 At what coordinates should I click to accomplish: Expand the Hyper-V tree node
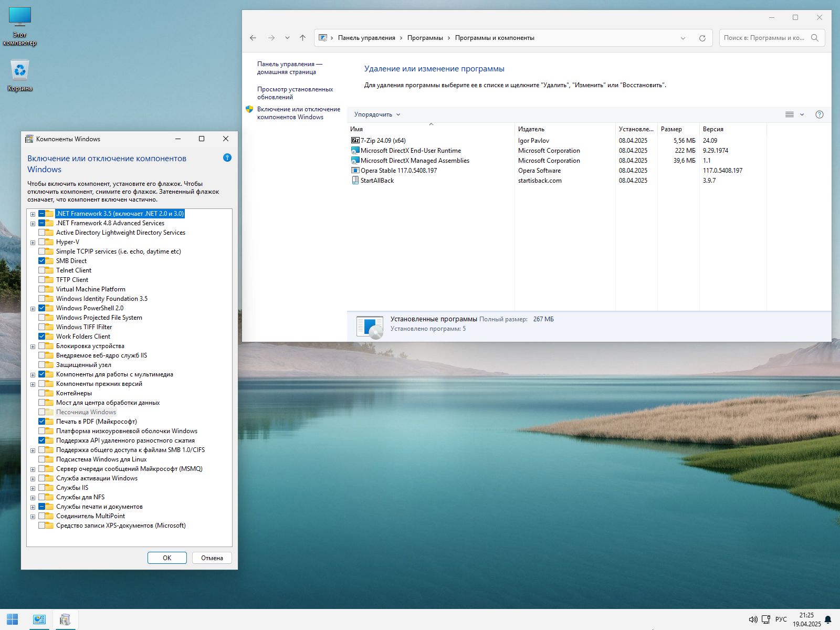[33, 243]
